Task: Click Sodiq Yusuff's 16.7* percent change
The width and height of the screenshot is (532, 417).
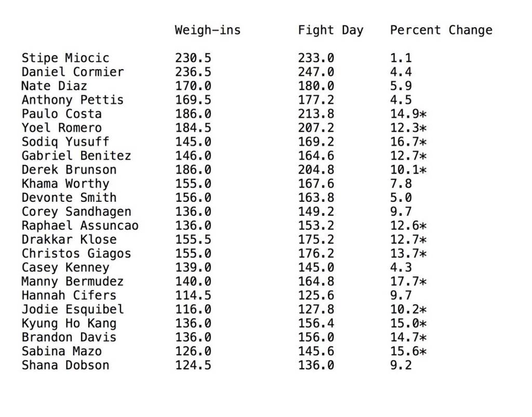Action: tap(408, 142)
